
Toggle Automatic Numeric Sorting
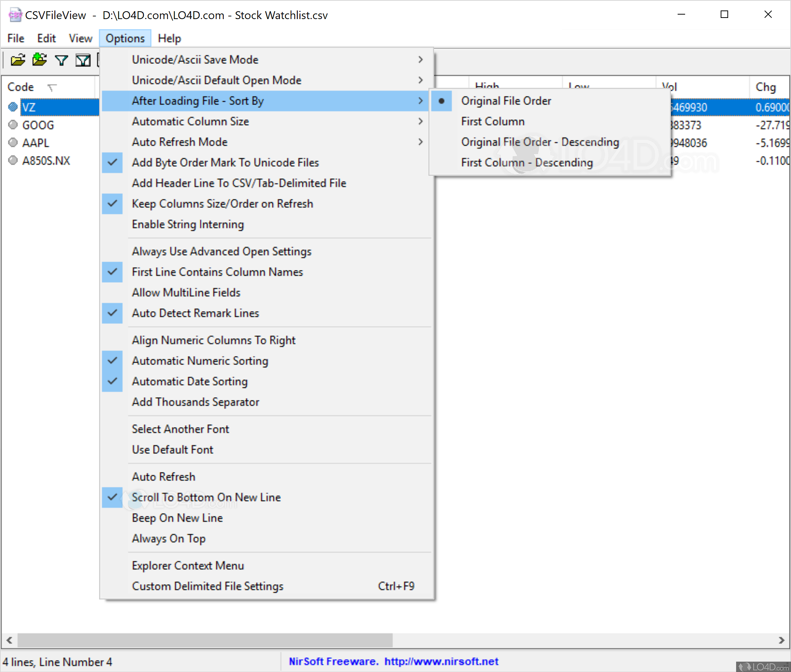click(267, 361)
